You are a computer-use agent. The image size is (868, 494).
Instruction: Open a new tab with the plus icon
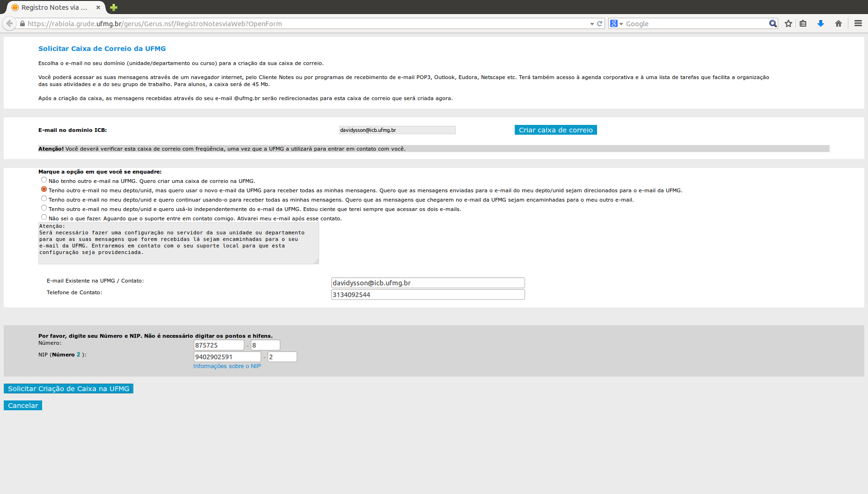(114, 7)
